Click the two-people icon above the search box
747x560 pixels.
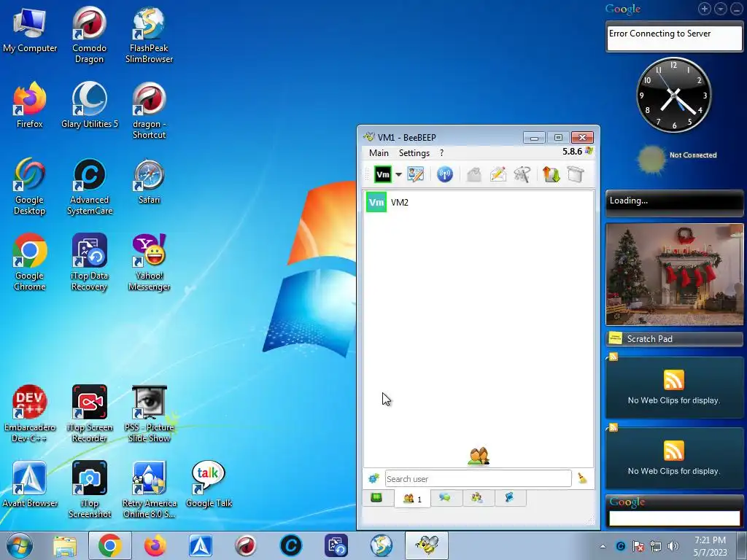pos(479,456)
